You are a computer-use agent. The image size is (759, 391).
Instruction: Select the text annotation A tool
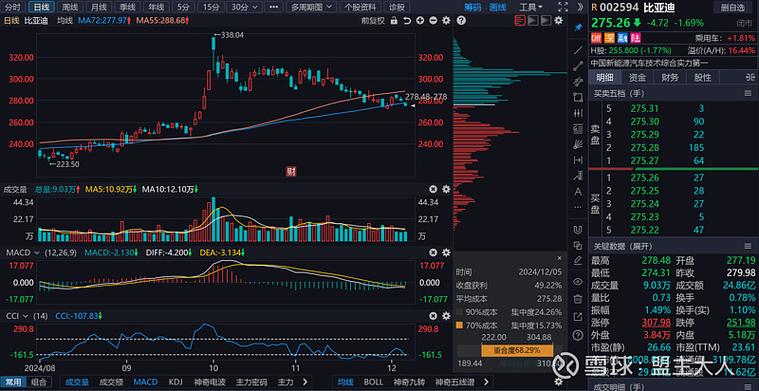tap(577, 192)
